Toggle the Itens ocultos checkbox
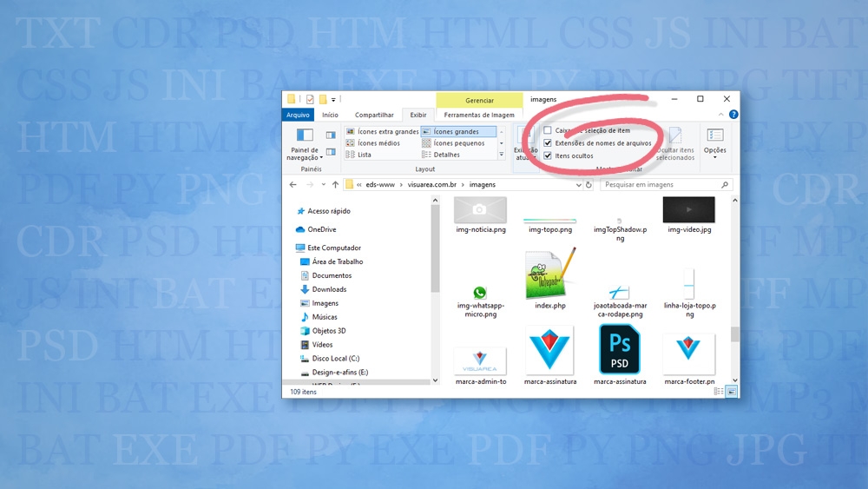 548,156
